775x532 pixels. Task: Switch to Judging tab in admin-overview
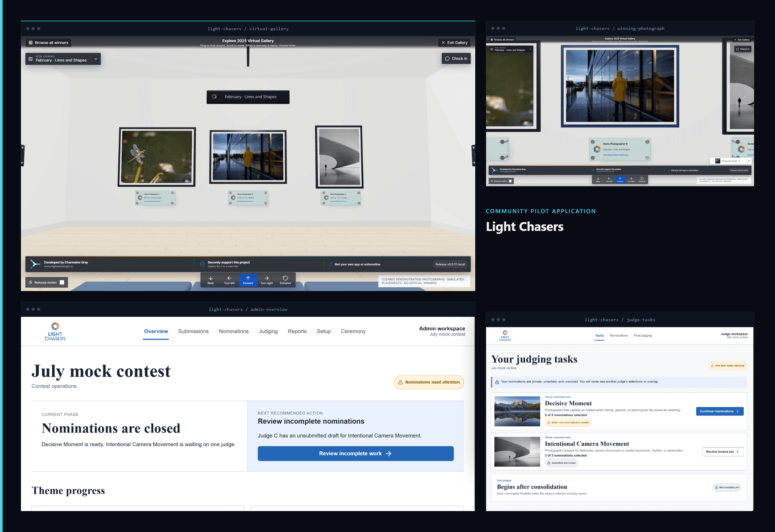[x=268, y=331]
